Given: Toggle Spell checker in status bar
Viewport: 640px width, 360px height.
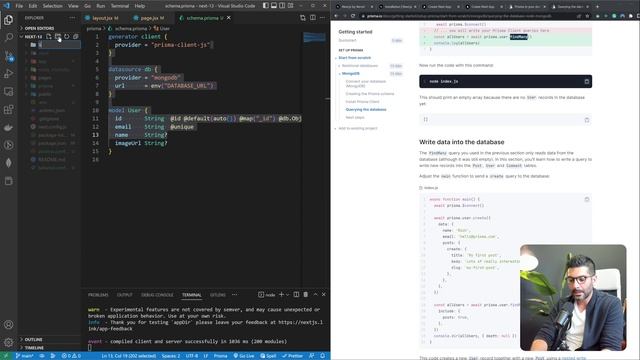Looking at the screenshot, I should pos(269,356).
